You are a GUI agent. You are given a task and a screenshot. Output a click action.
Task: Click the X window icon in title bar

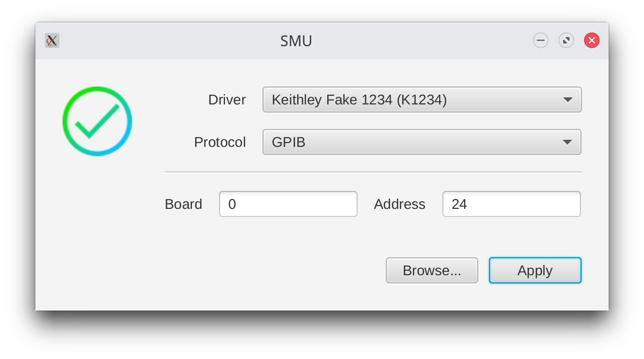coord(52,40)
